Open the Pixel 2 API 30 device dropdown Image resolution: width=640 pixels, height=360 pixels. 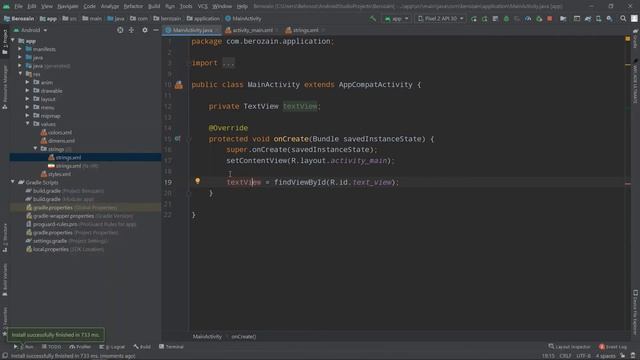pyautogui.click(x=440, y=19)
